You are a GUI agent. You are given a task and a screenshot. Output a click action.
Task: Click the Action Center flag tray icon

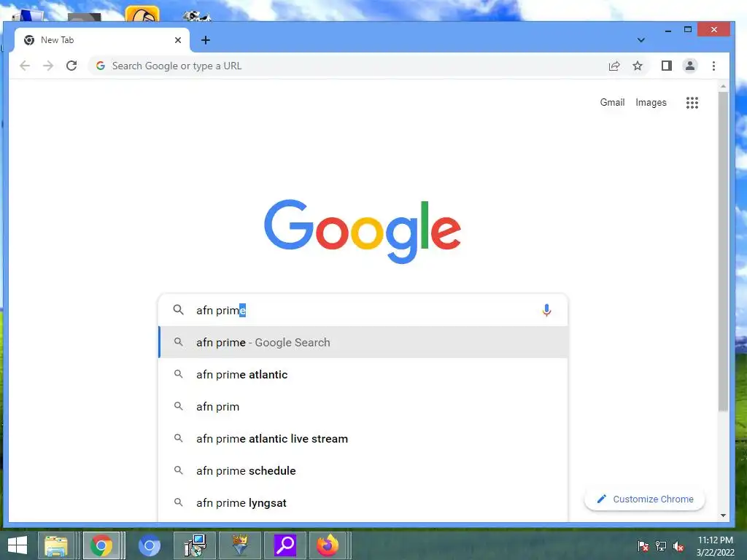(x=643, y=546)
